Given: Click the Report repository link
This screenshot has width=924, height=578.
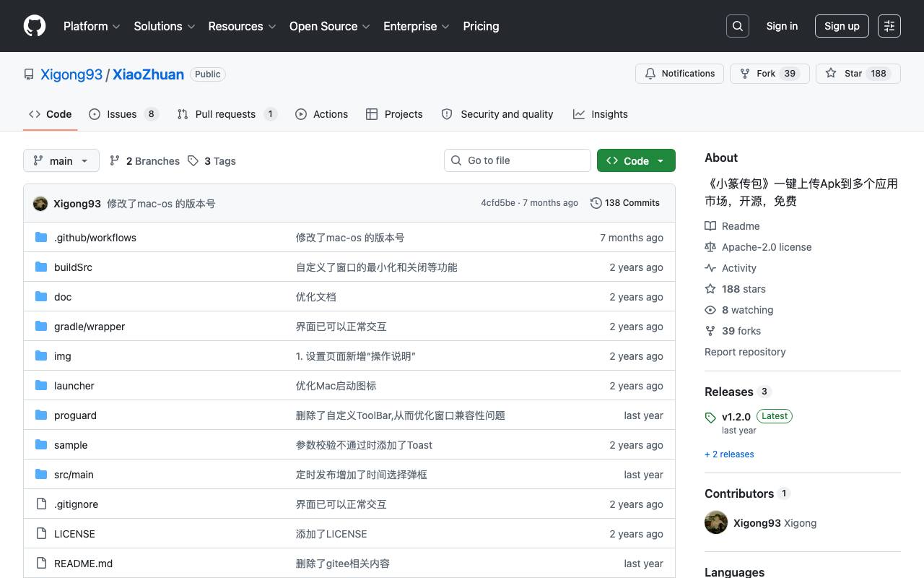Looking at the screenshot, I should (745, 352).
